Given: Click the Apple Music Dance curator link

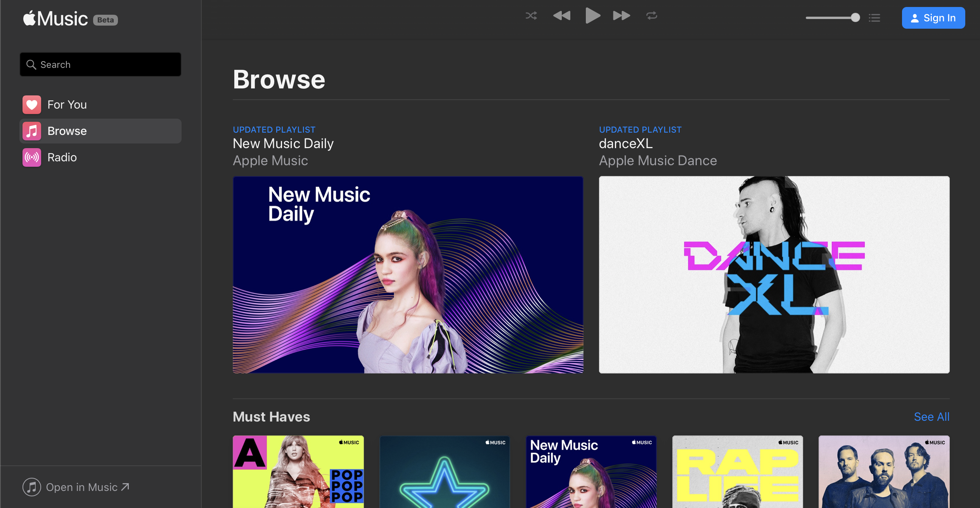Looking at the screenshot, I should pos(658,161).
